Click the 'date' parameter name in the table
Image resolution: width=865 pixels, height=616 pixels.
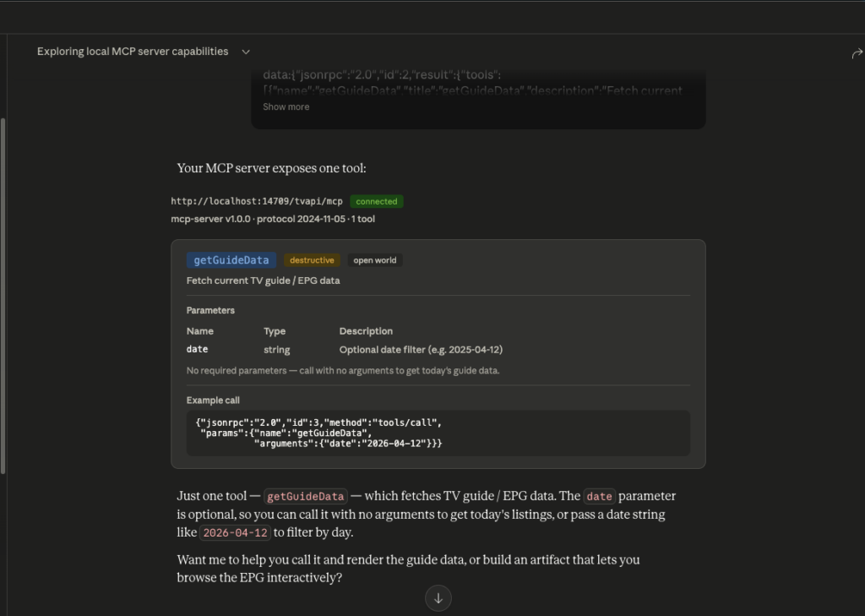[197, 350]
